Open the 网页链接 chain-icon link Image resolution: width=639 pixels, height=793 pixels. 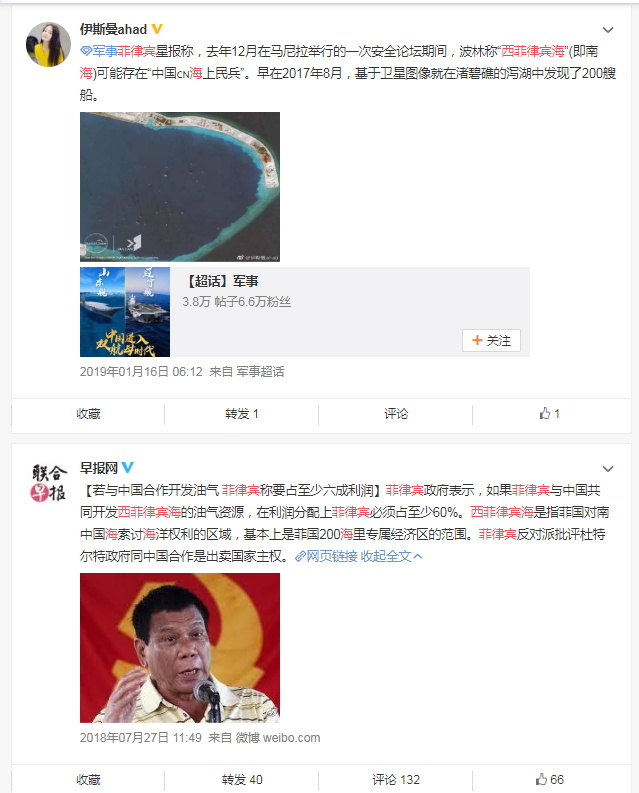point(326,556)
